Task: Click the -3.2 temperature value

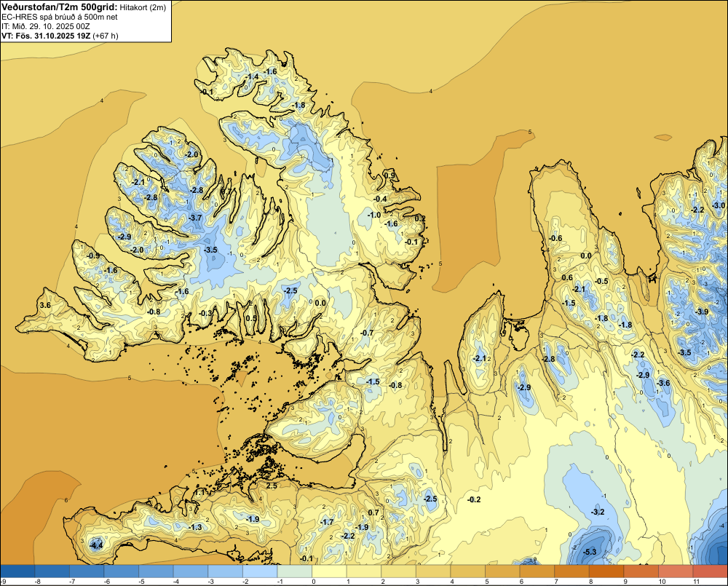Action: [x=598, y=512]
